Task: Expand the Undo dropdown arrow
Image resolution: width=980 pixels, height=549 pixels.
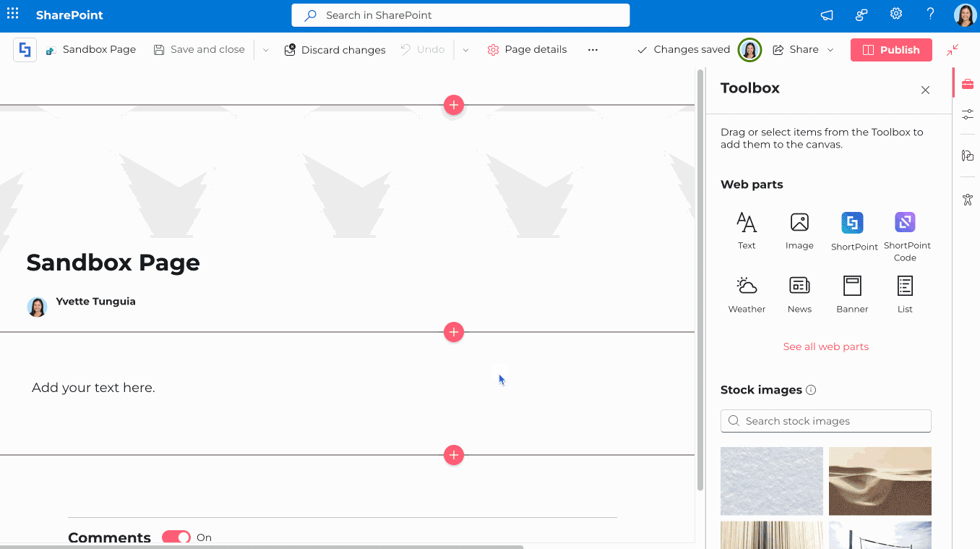Action: click(465, 50)
